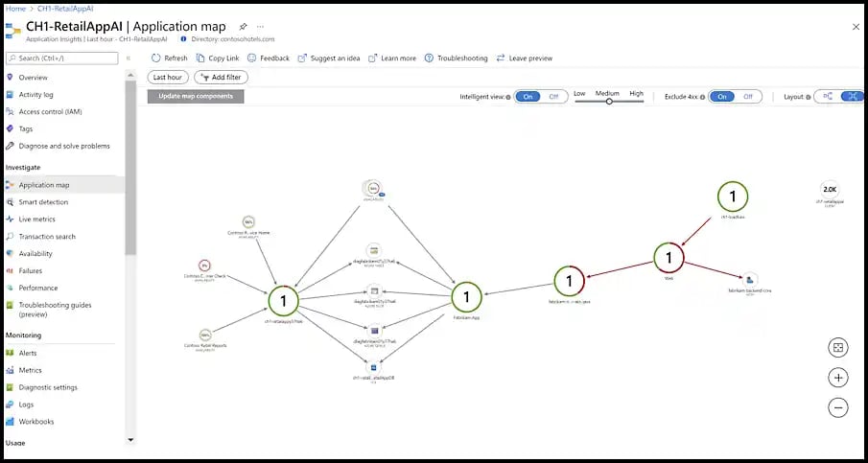Select the fabrikam-backend-core HTTP node

coord(748,279)
